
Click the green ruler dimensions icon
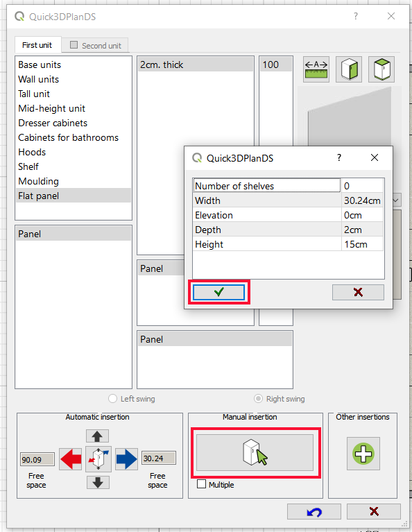tap(316, 69)
